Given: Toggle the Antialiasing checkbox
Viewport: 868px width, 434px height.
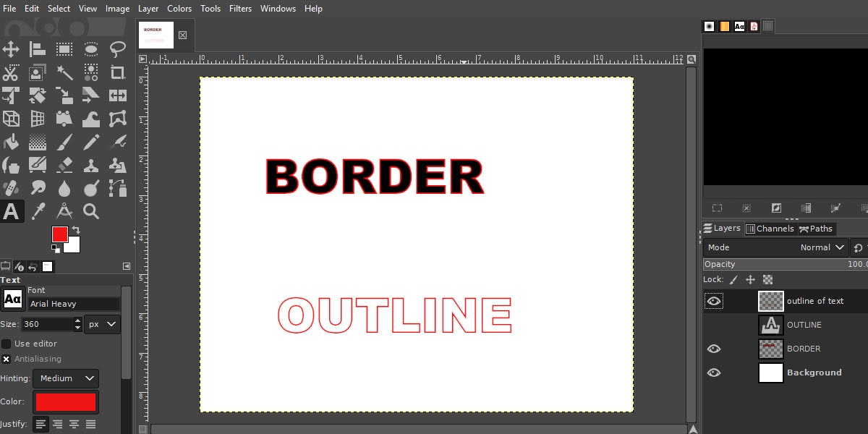Looking at the screenshot, I should (7, 359).
